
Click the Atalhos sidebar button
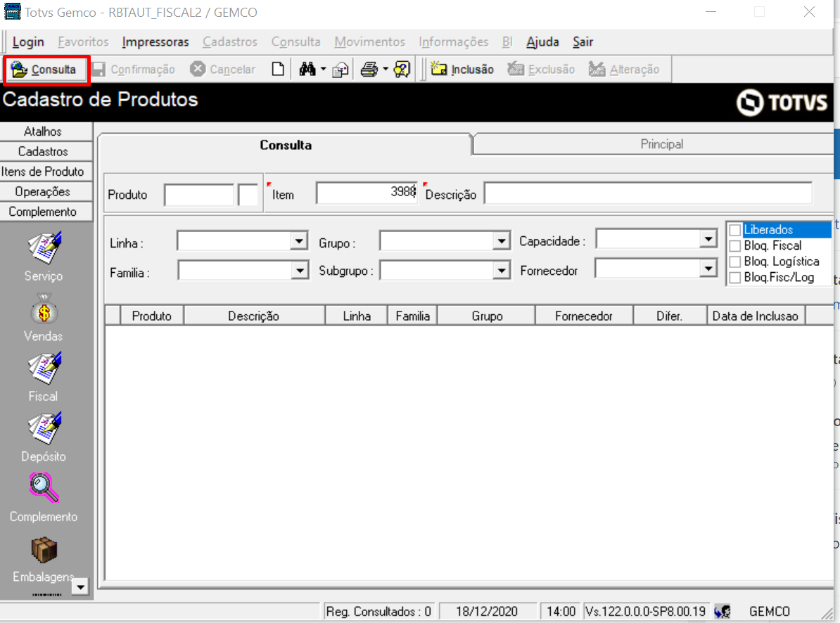46,131
